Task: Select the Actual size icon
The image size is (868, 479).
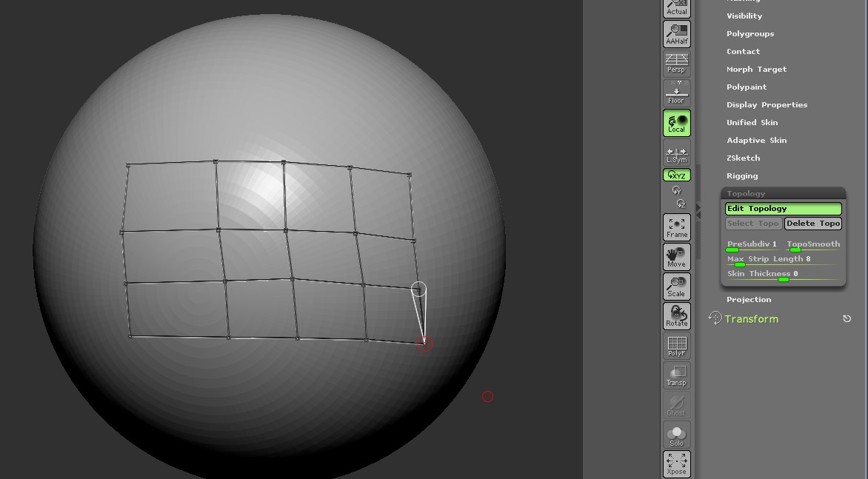Action: (676, 7)
